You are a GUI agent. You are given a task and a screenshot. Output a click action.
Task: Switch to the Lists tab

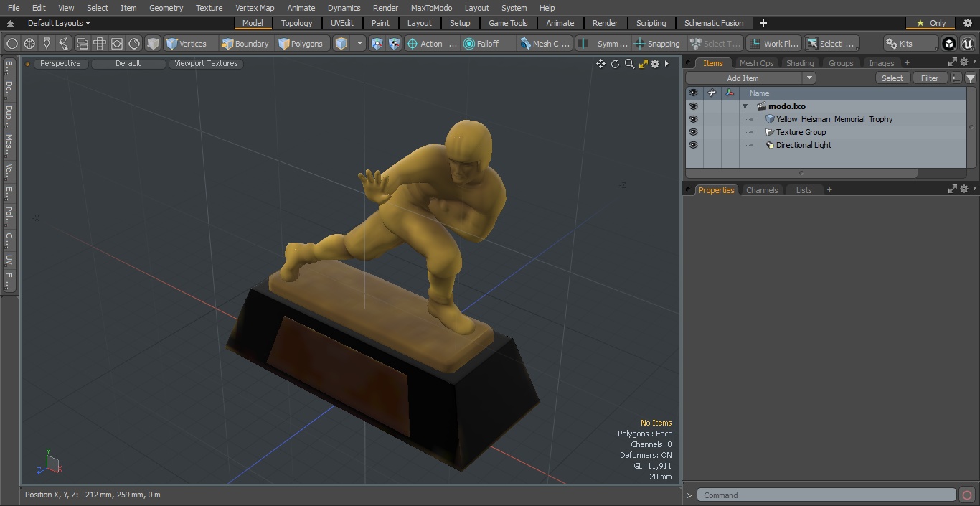pos(804,190)
